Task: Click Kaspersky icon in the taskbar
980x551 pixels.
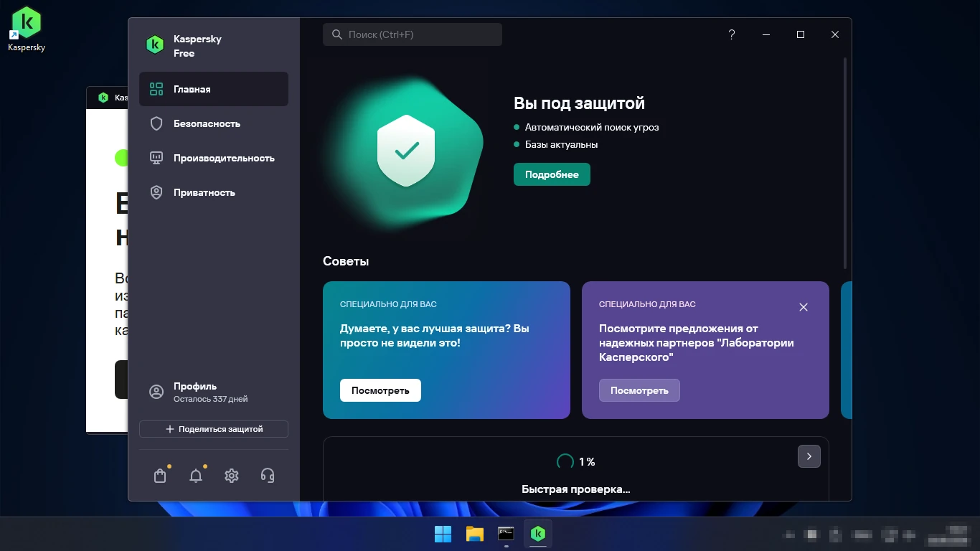Action: [x=538, y=534]
